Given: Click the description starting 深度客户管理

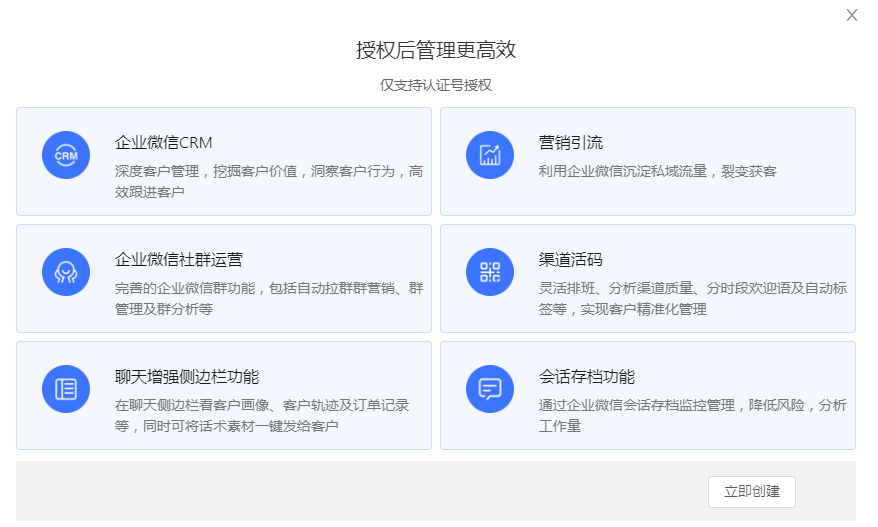Looking at the screenshot, I should [269, 181].
